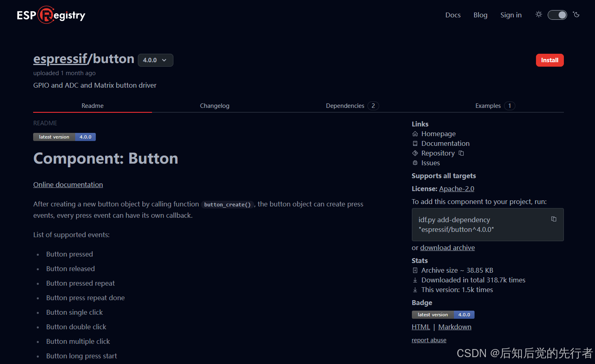
Task: Open the Blog menu item
Action: click(480, 15)
